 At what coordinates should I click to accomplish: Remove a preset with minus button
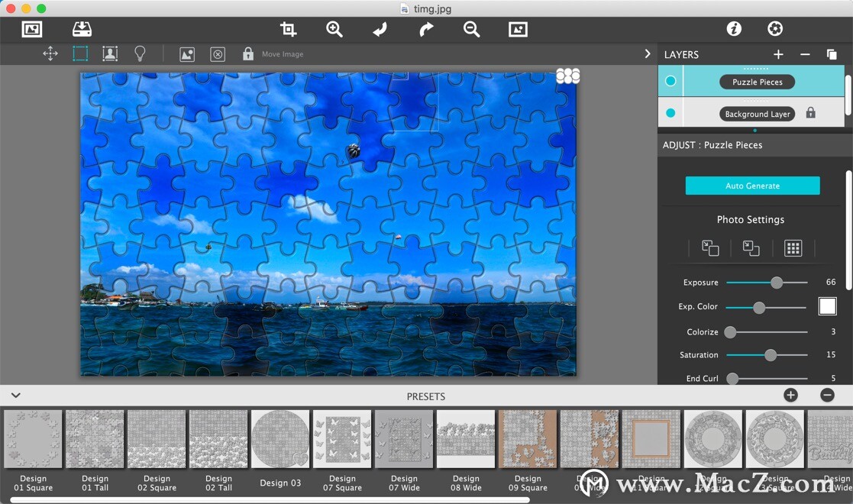[x=827, y=395]
